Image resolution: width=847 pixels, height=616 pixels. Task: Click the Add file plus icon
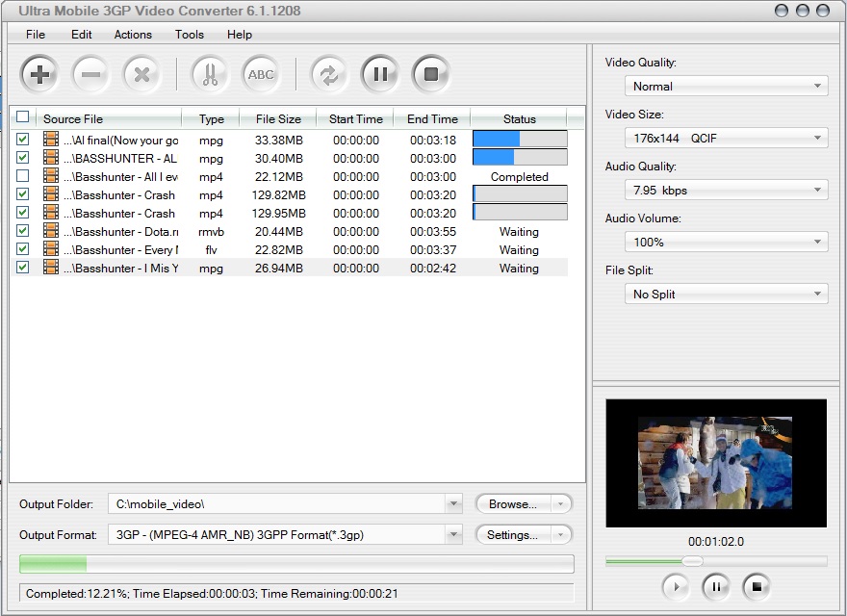(39, 74)
